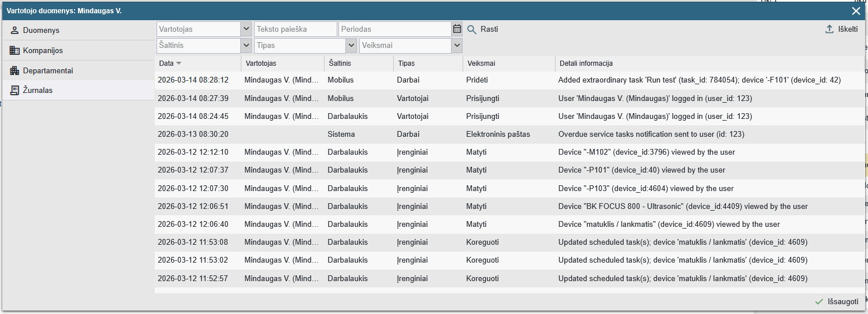Click the magnifier search icon beside Rasti
This screenshot has width=868, height=314.
coord(472,29)
